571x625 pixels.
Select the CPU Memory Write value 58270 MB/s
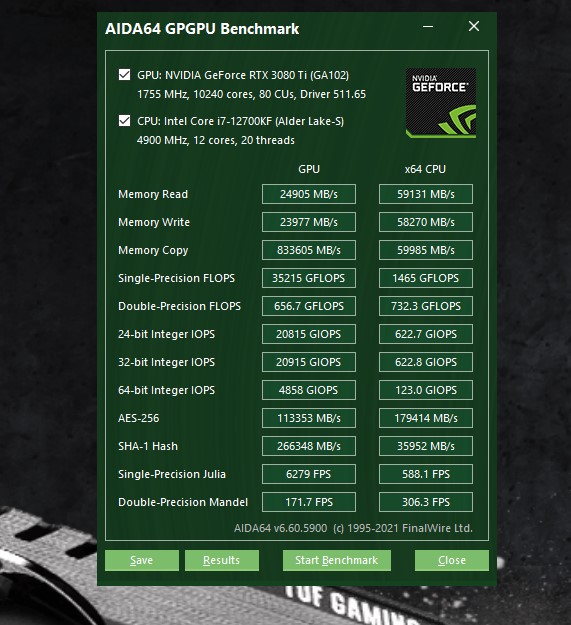(x=426, y=222)
